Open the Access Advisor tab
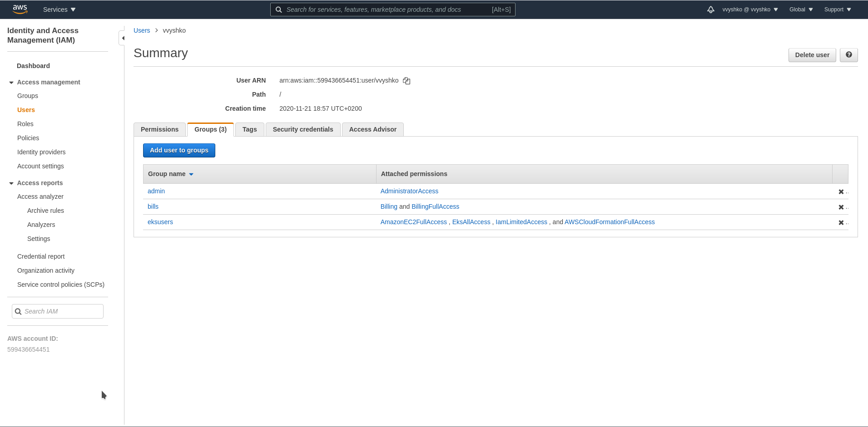This screenshot has width=868, height=427. [372, 129]
